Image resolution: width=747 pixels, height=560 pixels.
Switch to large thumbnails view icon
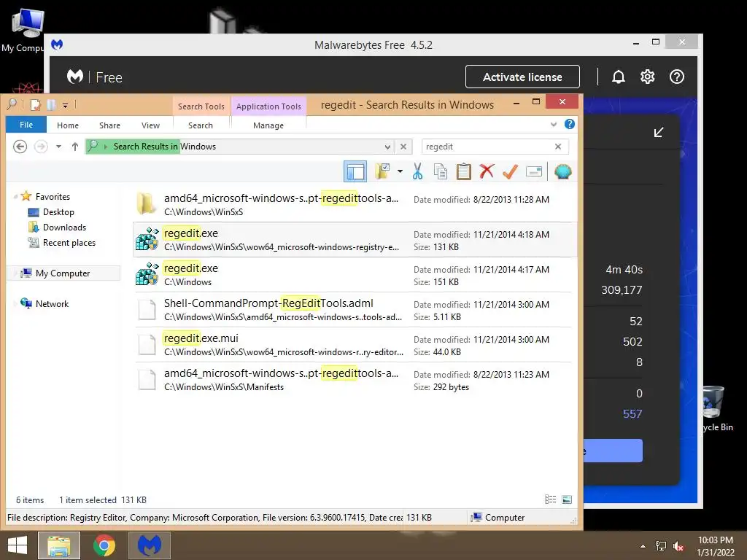[566, 499]
